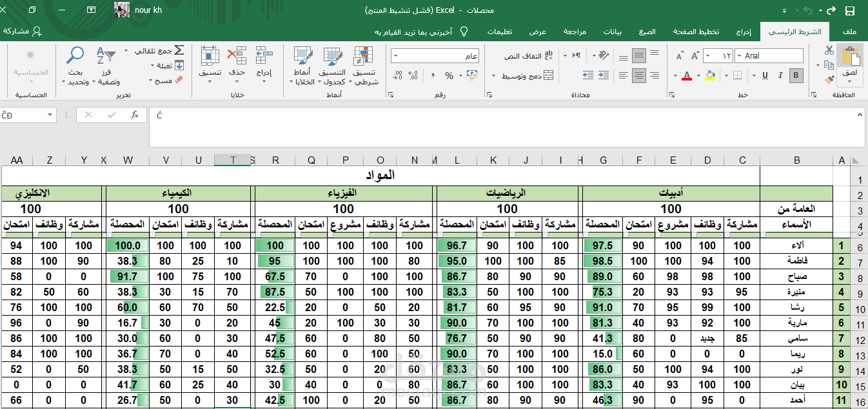The height and width of the screenshot is (409, 868).
Task: Click the AutoSum sigma icon
Action: tap(179, 50)
